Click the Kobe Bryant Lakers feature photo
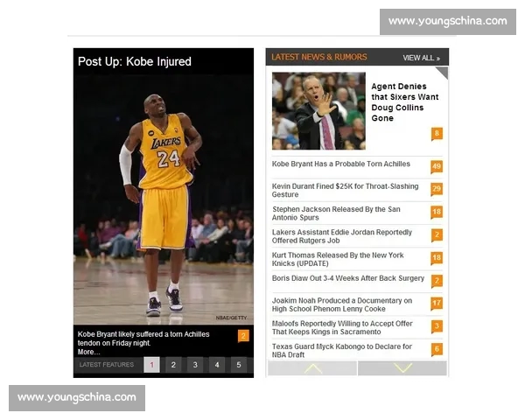 (x=164, y=199)
